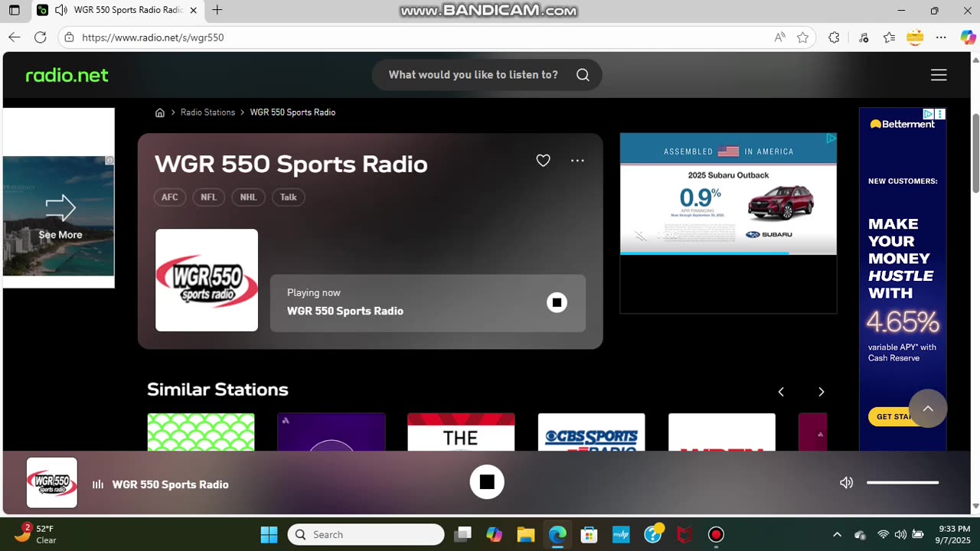The width and height of the screenshot is (980, 551).
Task: Refresh the radio.net page
Action: click(41, 37)
